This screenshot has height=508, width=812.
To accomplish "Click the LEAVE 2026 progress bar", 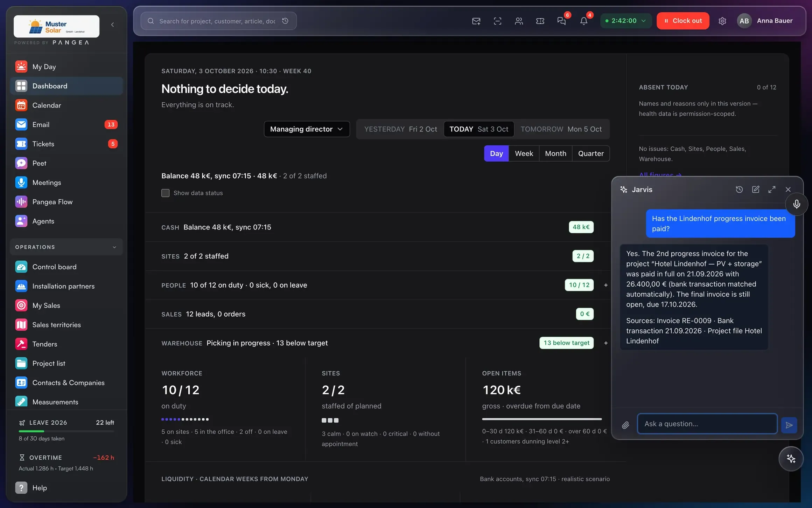I will point(66,431).
